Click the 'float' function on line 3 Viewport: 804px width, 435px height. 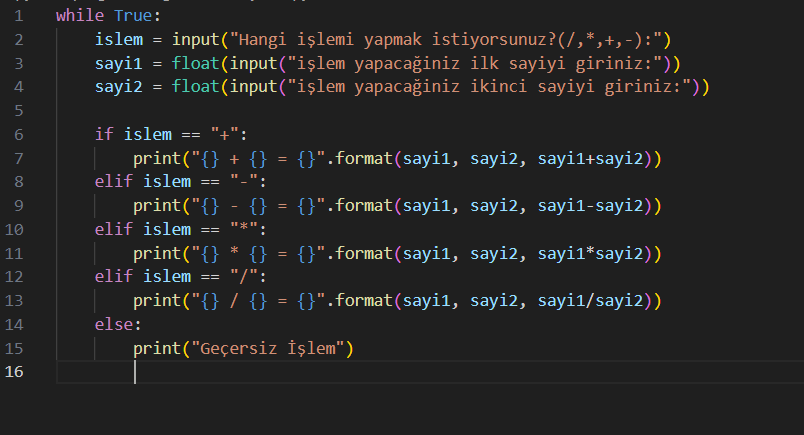[x=195, y=63]
